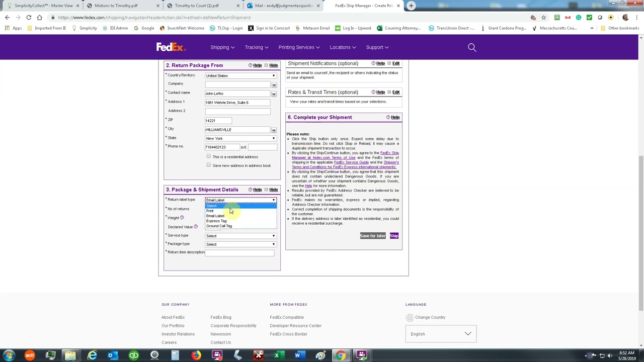Bookmark this page with the star icon

coord(543,18)
